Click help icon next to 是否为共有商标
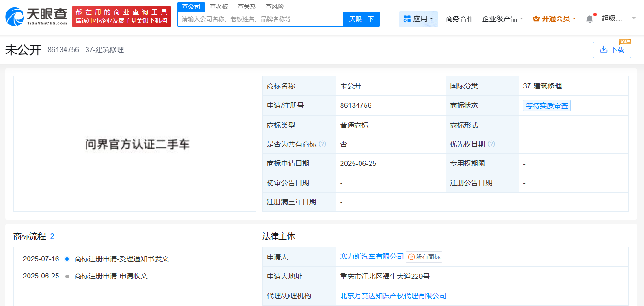Viewport: 644px width, 306px height. tap(323, 144)
